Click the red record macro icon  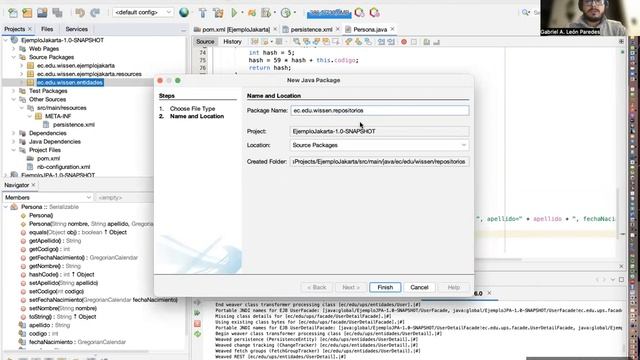[404, 42]
